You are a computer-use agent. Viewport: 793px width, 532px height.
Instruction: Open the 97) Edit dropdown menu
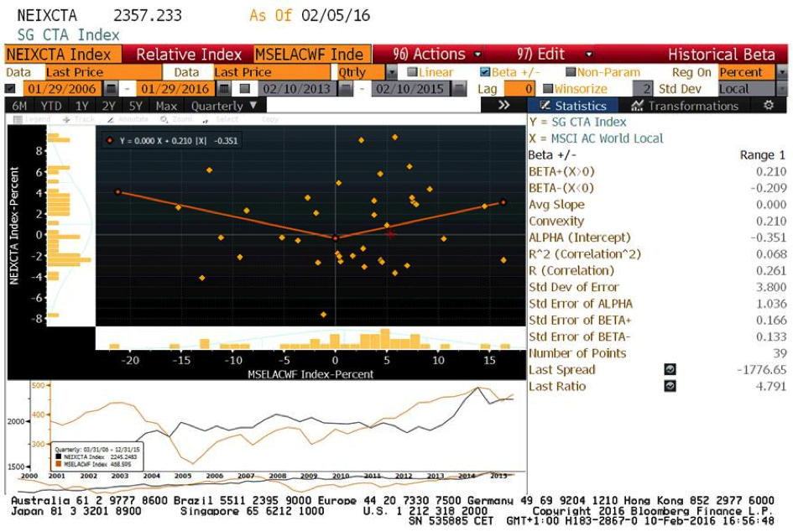(555, 54)
